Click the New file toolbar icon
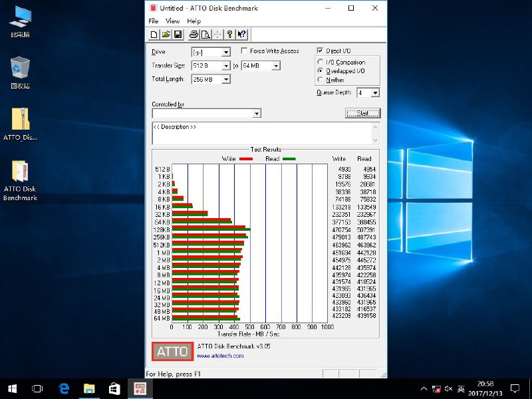This screenshot has height=399, width=532. click(x=154, y=35)
